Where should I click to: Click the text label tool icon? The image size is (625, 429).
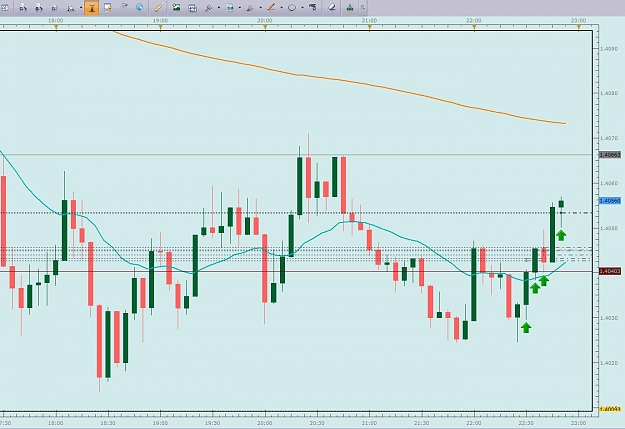pos(313,8)
